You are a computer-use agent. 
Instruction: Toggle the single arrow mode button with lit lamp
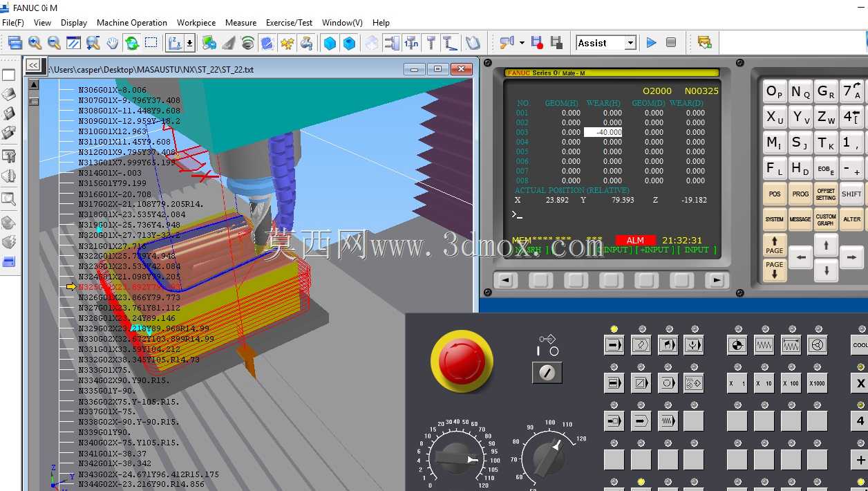(x=614, y=344)
